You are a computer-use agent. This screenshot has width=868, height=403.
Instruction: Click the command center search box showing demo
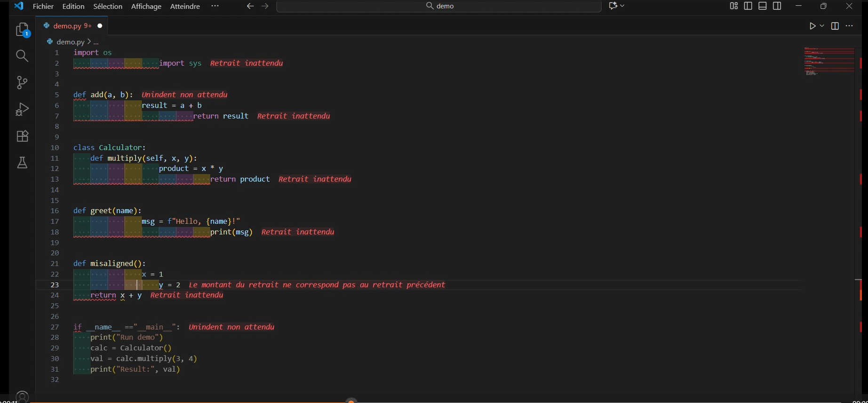[x=439, y=6]
